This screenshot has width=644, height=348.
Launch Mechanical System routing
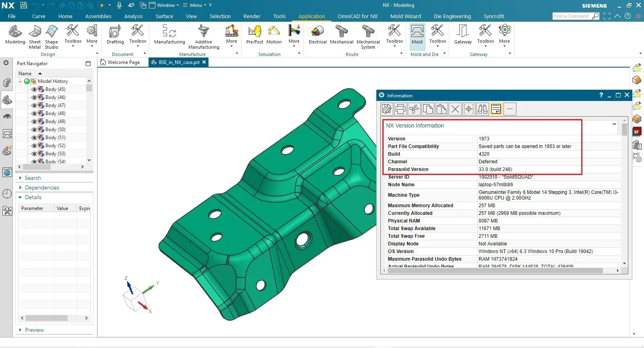368,37
